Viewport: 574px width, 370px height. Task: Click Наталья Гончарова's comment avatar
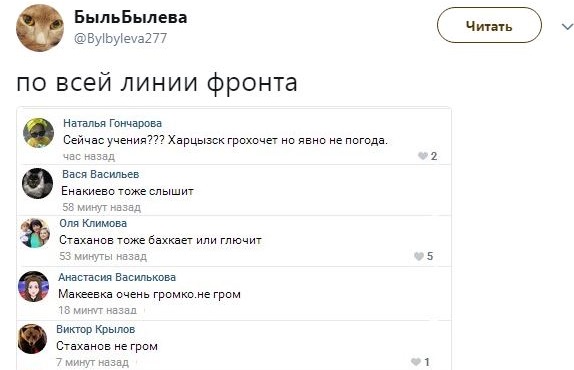(38, 133)
